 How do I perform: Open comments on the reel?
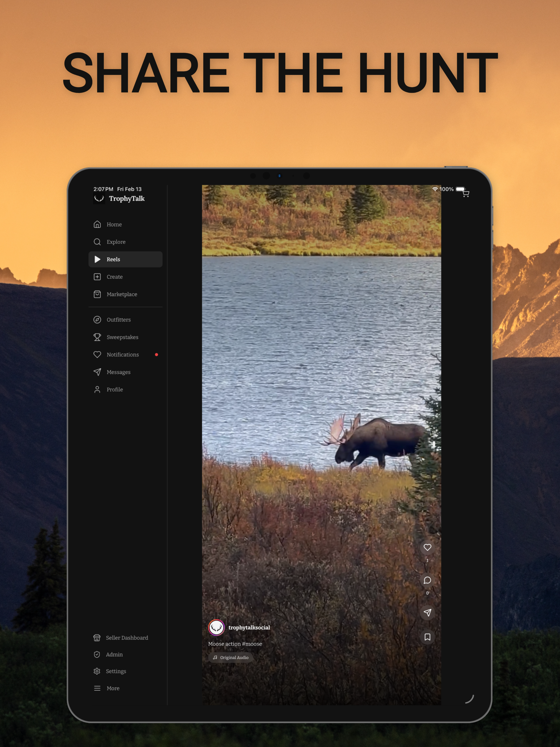[427, 580]
